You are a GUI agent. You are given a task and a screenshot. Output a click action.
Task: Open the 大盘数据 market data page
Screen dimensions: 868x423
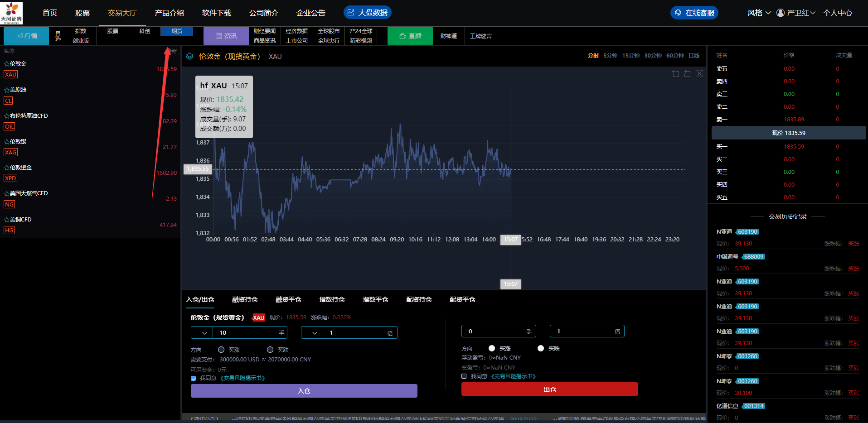click(367, 13)
